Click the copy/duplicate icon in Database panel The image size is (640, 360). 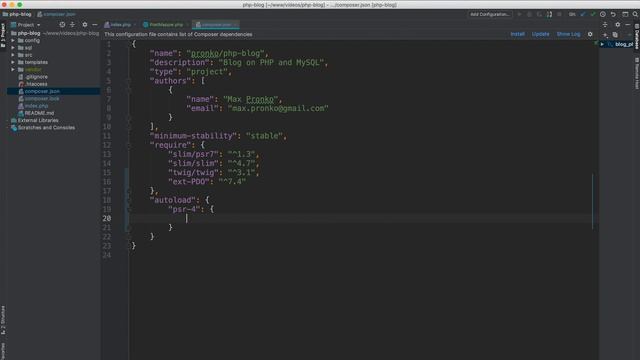[x=616, y=35]
